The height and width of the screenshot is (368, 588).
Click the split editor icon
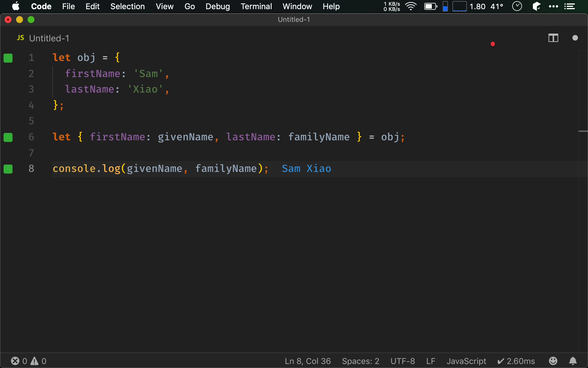point(553,38)
